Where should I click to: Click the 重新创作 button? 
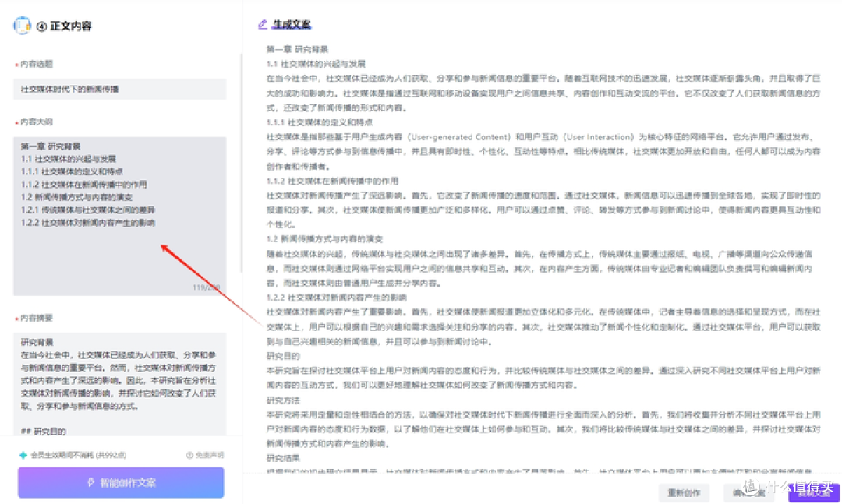pyautogui.click(x=685, y=492)
